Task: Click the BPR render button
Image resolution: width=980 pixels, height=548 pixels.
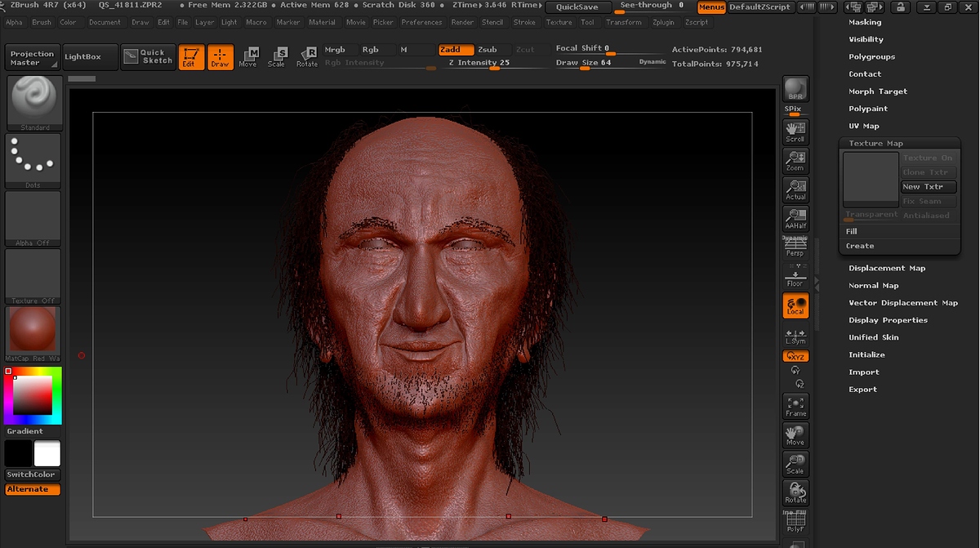Action: (795, 89)
